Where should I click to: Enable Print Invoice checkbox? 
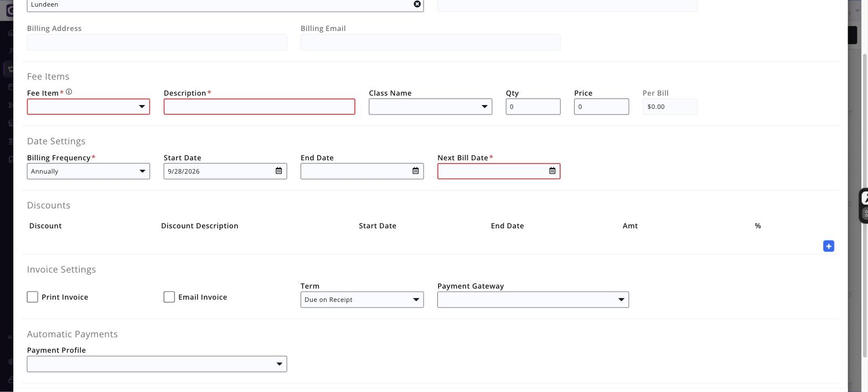(33, 297)
